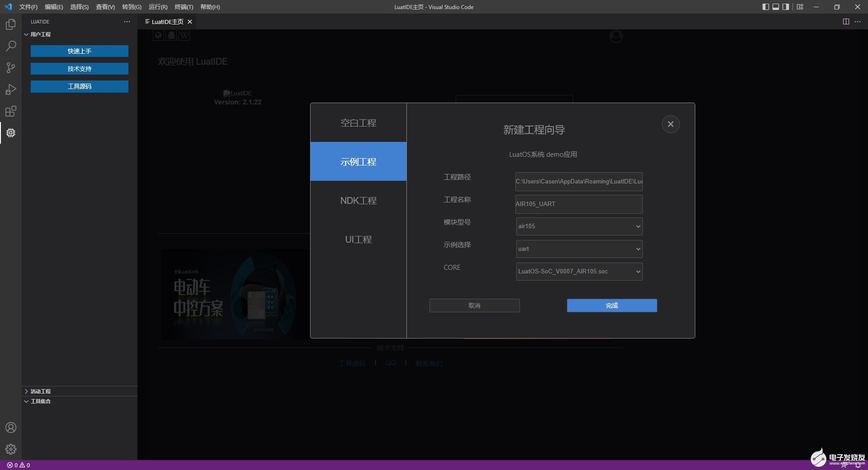
Task: Open the Search view in activity bar
Action: click(x=11, y=46)
